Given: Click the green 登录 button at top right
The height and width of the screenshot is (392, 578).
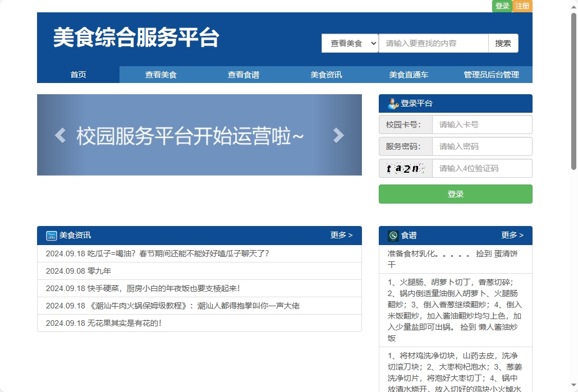Looking at the screenshot, I should (502, 6).
